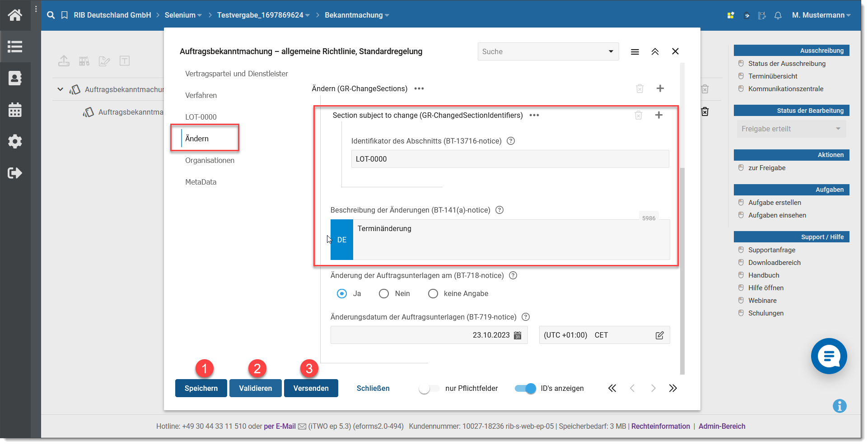Click into the Terminänderung description text area
The width and height of the screenshot is (868, 445).
click(x=511, y=240)
